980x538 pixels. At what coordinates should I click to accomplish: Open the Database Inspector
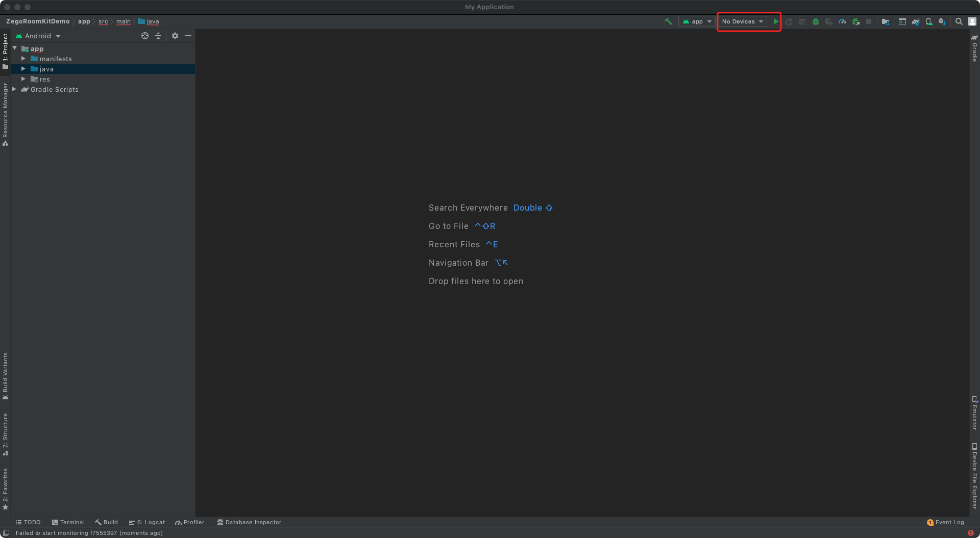click(249, 522)
